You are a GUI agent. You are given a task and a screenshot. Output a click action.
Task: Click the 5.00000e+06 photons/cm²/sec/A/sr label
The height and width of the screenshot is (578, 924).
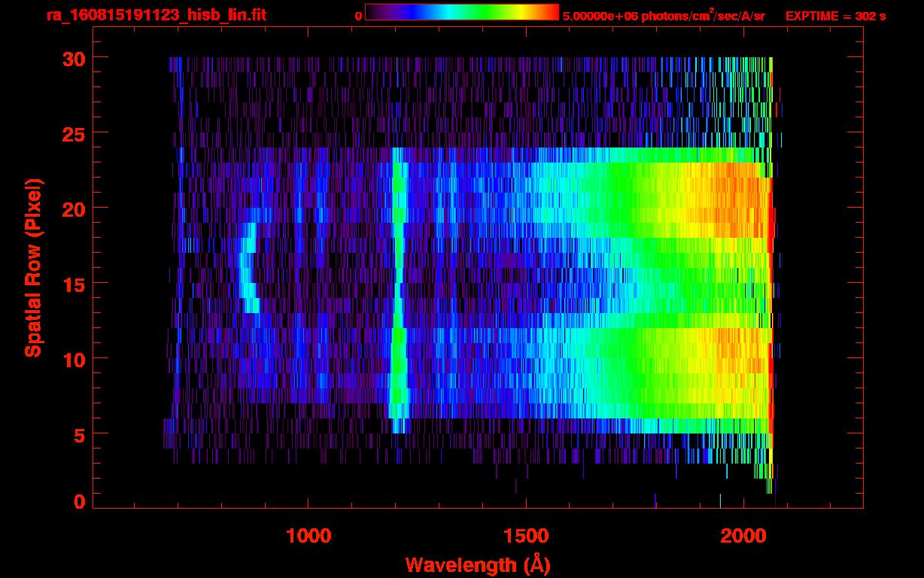664,16
